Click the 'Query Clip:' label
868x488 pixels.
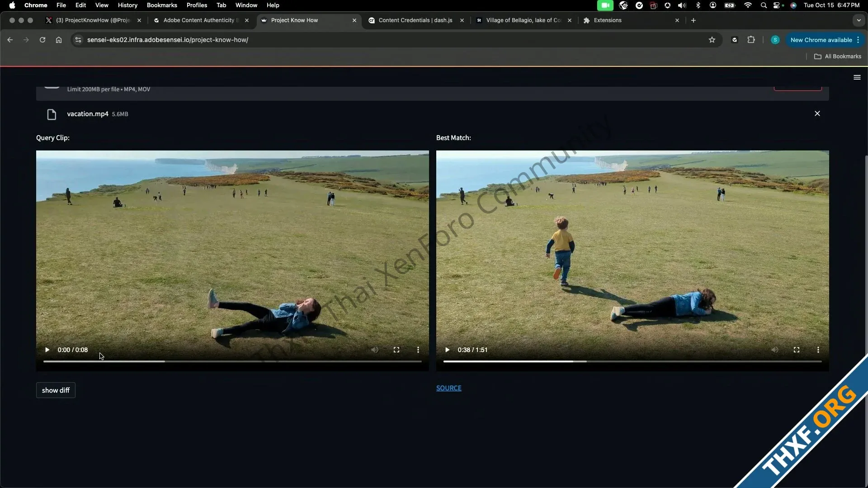tap(53, 138)
